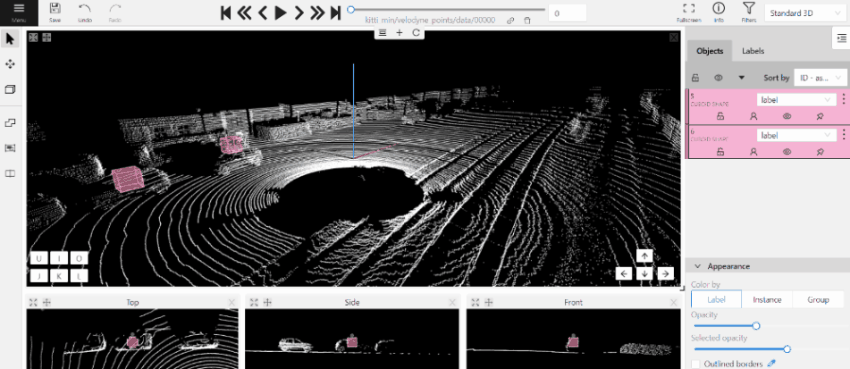Lock object 6 with its padlock icon
850x369 pixels.
coord(720,152)
